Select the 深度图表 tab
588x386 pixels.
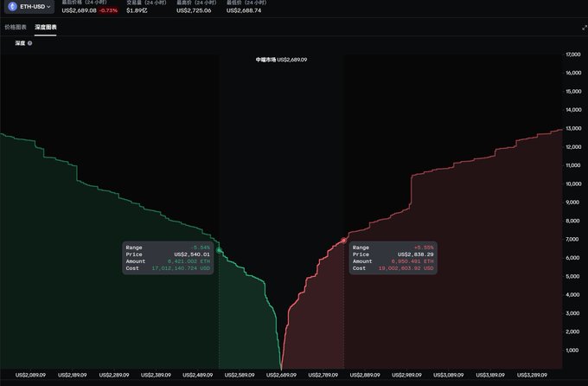pos(46,27)
